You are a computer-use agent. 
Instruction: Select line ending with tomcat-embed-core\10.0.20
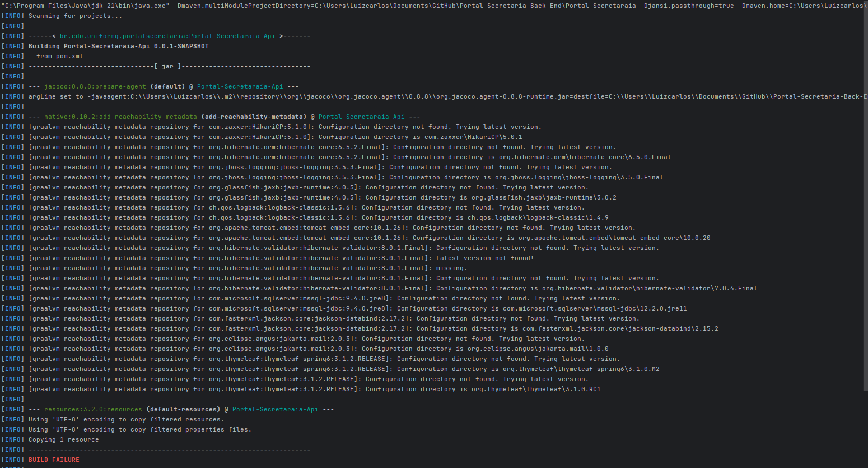pos(356,238)
